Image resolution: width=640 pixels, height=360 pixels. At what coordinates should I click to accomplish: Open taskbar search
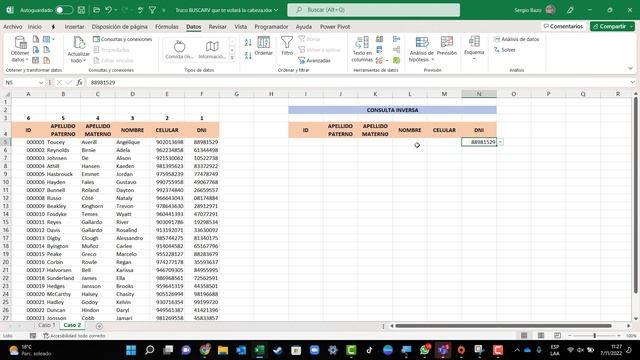point(149,350)
